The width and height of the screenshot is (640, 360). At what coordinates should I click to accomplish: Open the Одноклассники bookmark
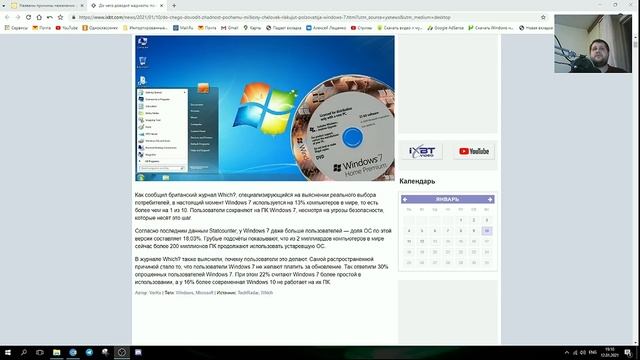point(100,28)
